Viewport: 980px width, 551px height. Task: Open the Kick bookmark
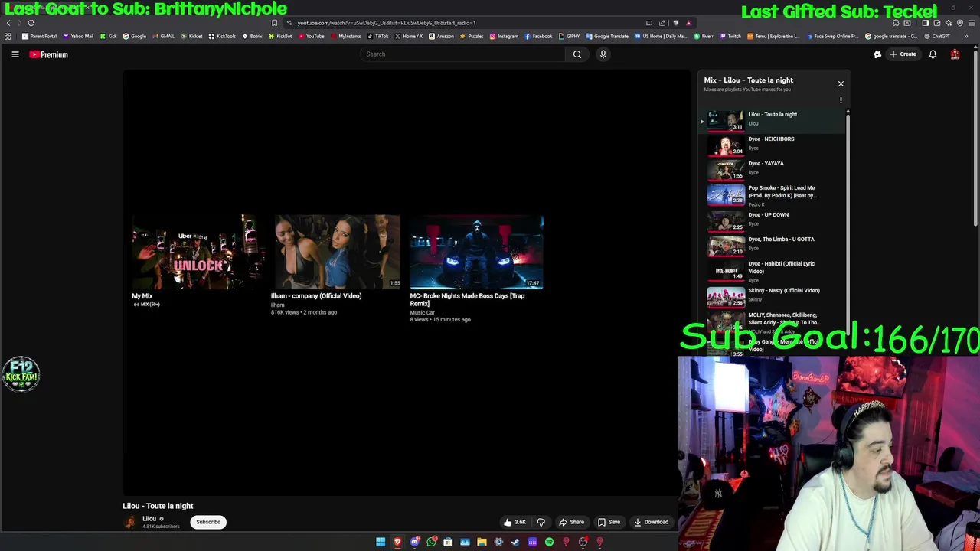pos(109,36)
